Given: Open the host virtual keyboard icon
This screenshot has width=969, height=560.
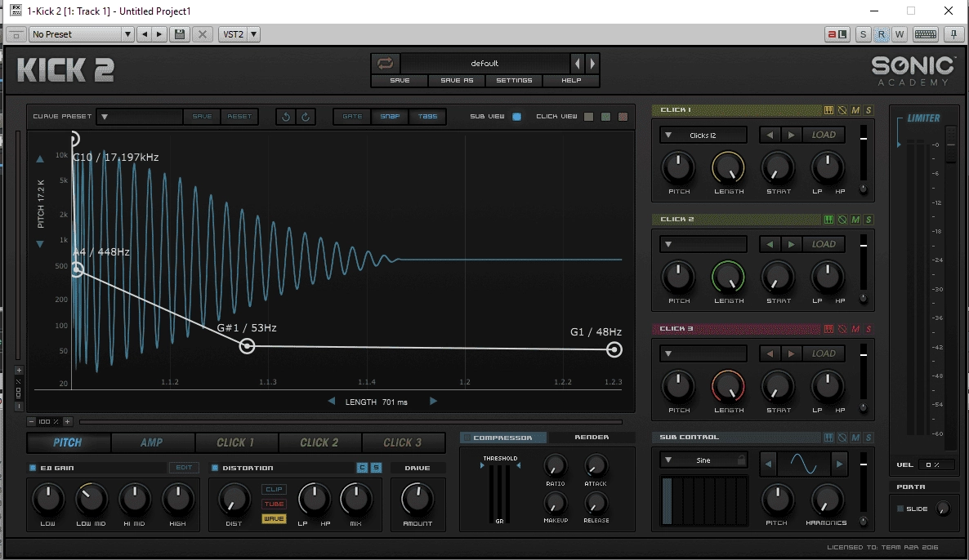Looking at the screenshot, I should [x=925, y=34].
